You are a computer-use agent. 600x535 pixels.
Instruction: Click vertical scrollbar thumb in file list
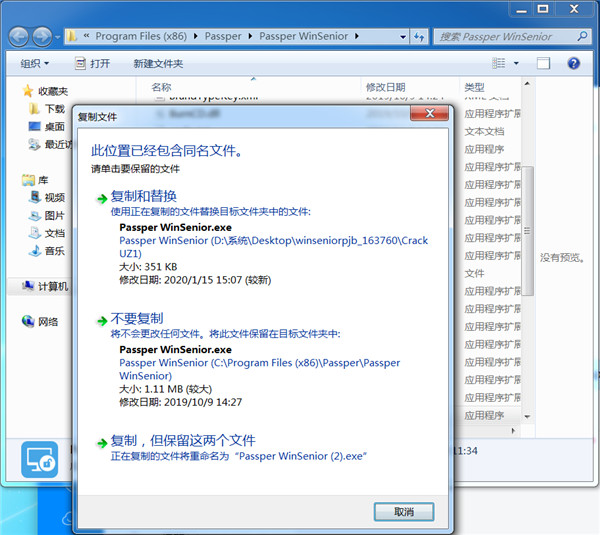[x=527, y=231]
